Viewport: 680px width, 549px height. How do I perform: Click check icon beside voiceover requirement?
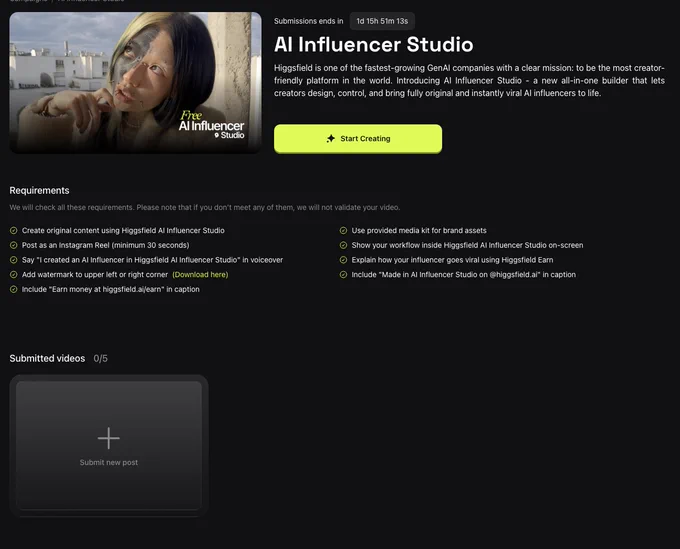click(13, 260)
